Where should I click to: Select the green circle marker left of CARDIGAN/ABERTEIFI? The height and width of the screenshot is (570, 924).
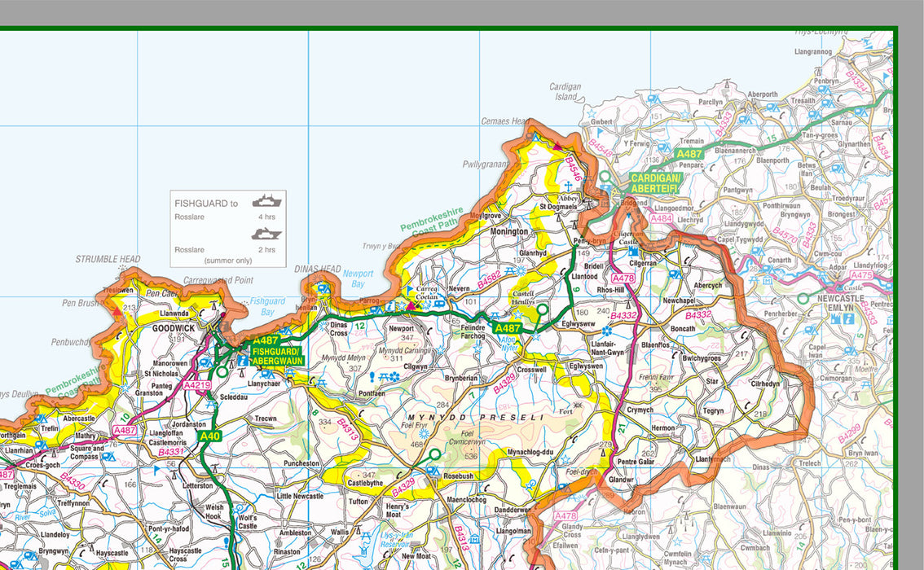tap(605, 176)
